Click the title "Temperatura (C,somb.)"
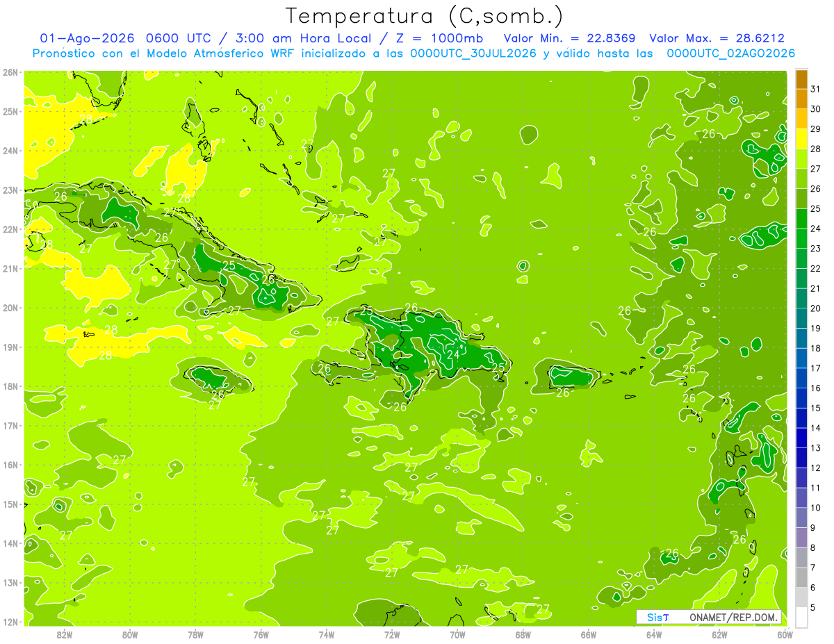 (424, 17)
